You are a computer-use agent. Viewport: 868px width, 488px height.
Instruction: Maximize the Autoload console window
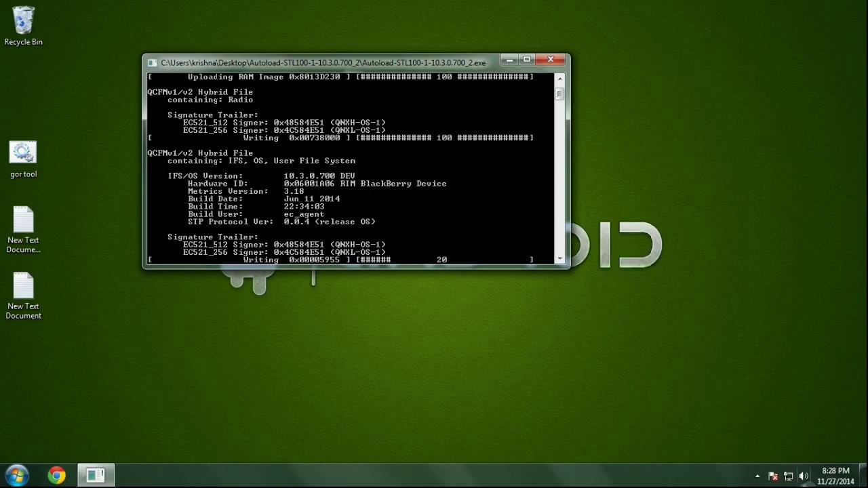[x=527, y=60]
